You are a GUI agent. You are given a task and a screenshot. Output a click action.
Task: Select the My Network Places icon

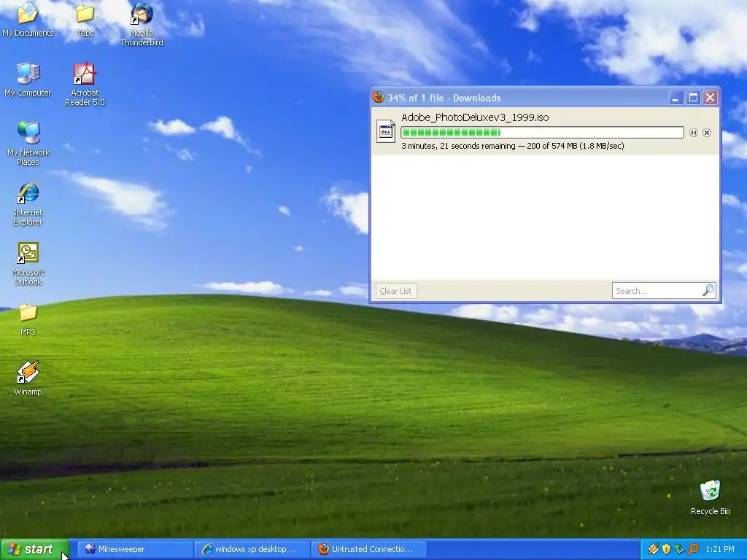[x=28, y=143]
